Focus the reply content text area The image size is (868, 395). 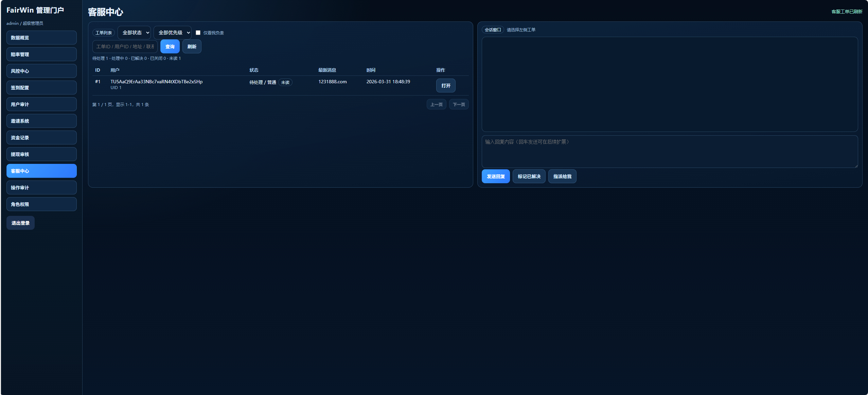click(x=669, y=151)
